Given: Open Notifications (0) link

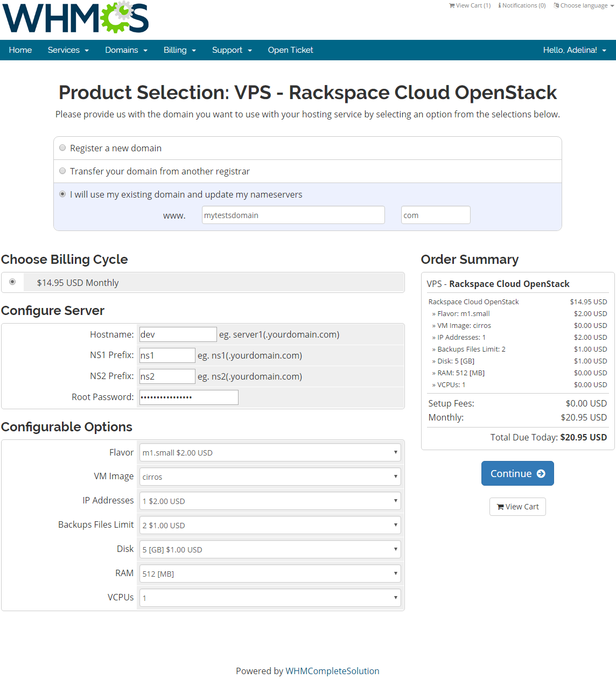Looking at the screenshot, I should tap(522, 5).
